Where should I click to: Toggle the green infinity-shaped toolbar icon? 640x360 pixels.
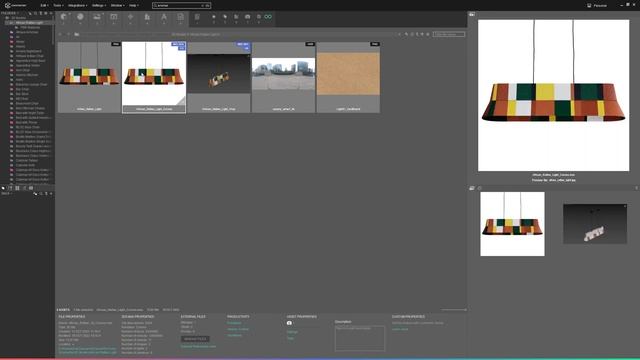tap(268, 17)
